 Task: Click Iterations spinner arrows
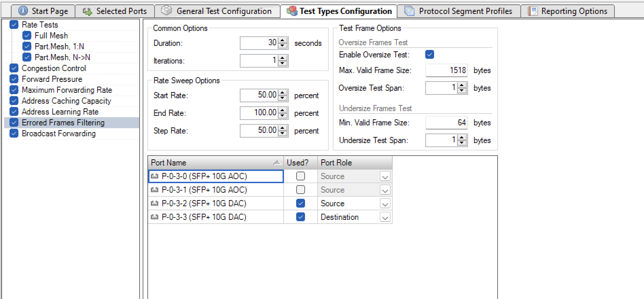pyautogui.click(x=283, y=61)
